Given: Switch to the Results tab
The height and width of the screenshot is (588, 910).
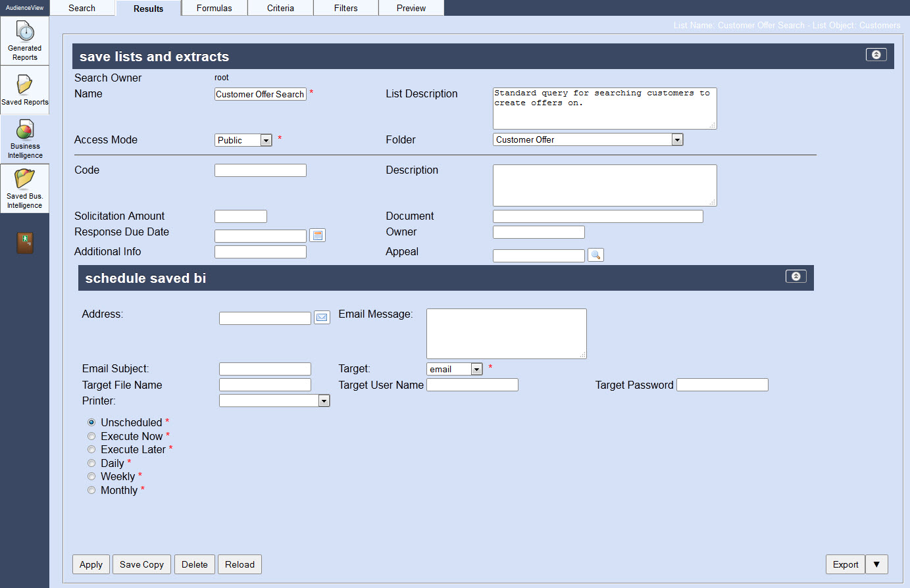Looking at the screenshot, I should (148, 9).
